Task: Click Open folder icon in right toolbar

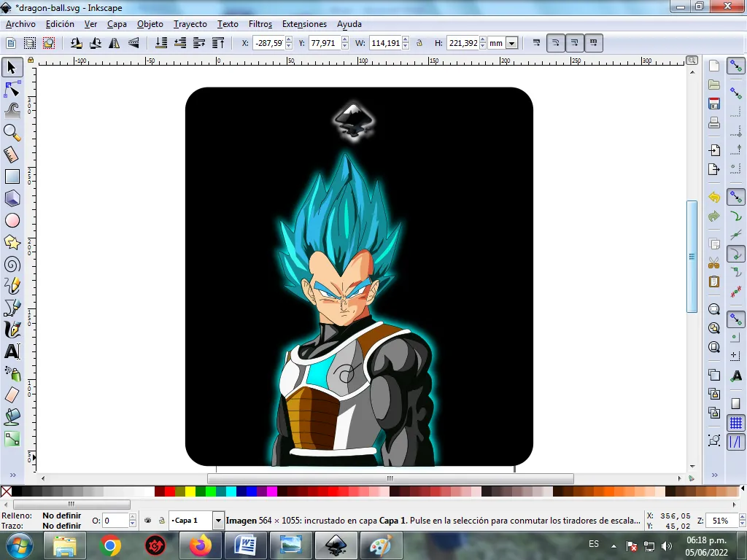Action: (x=713, y=85)
